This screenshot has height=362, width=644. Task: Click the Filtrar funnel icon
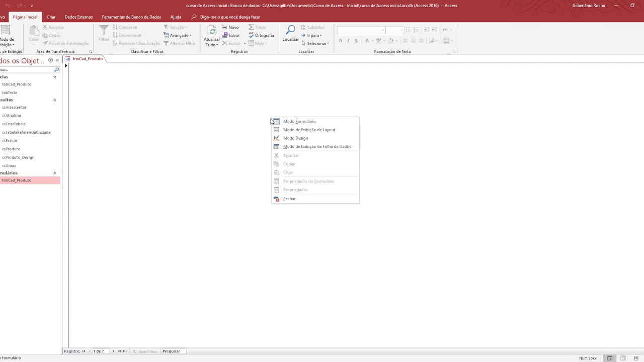click(104, 30)
